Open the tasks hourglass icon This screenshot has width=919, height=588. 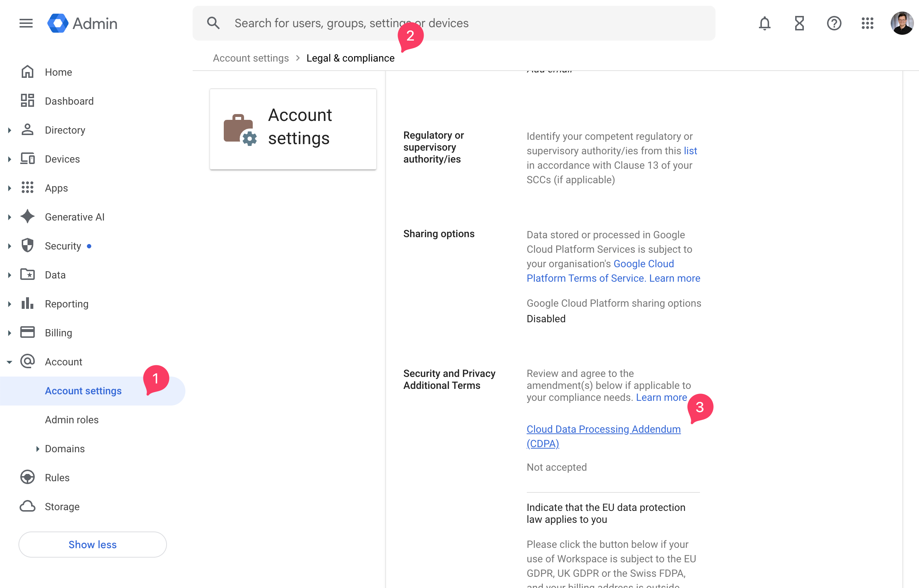click(799, 23)
